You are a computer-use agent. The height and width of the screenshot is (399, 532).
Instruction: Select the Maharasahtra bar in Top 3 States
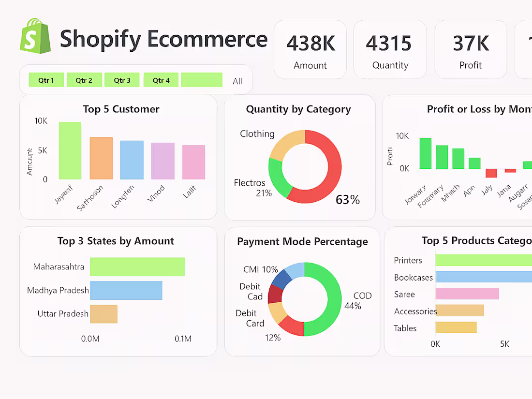point(137,266)
